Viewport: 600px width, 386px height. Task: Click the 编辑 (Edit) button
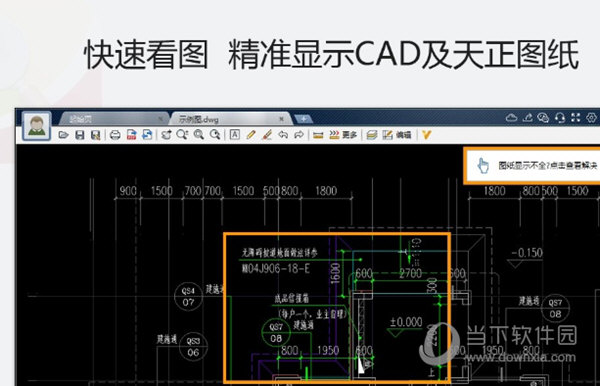397,135
